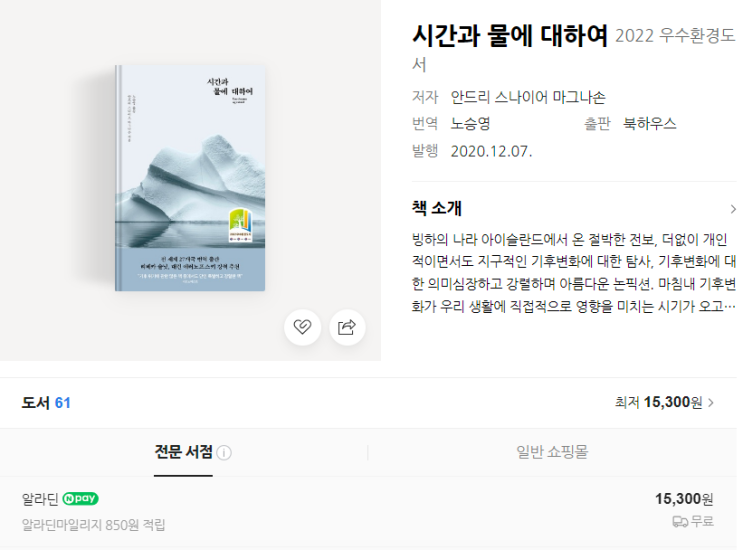Click the 도서 61 count heading
The width and height of the screenshot is (743, 550).
tap(46, 403)
